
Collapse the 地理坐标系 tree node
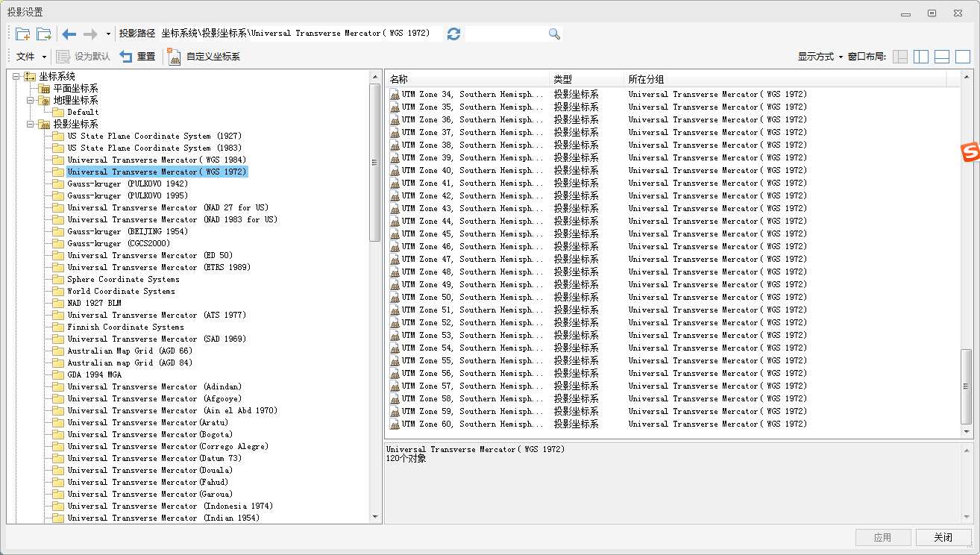pyautogui.click(x=31, y=100)
